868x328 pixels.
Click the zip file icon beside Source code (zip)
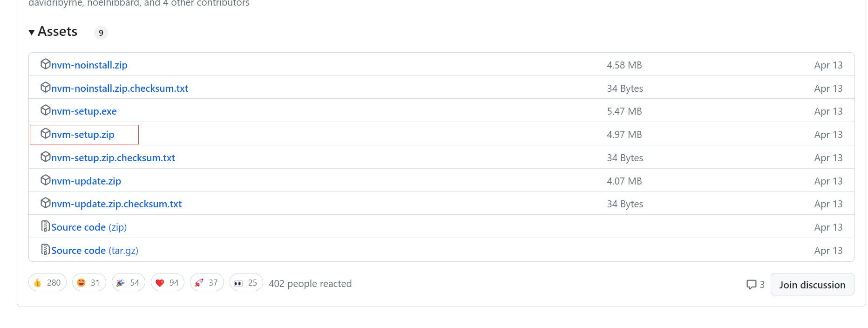[x=45, y=226]
